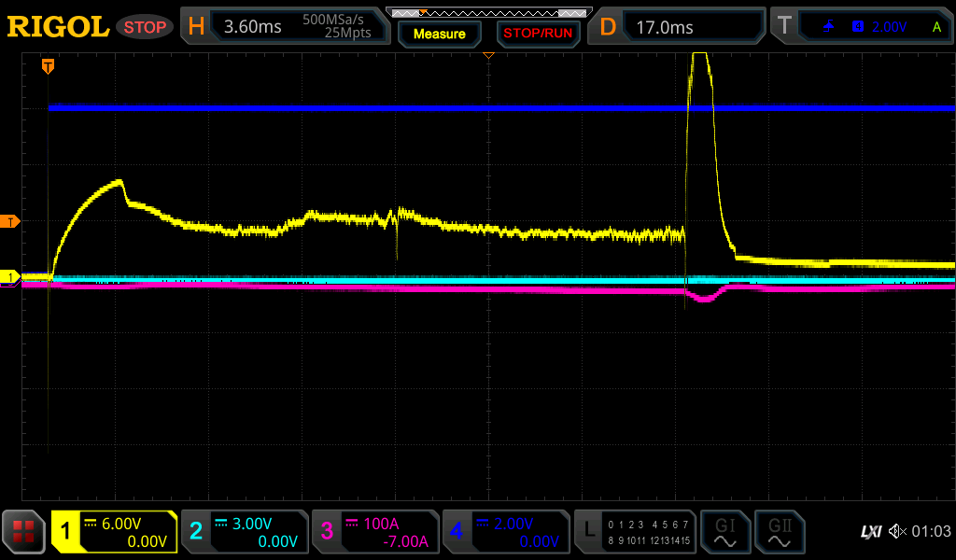
Task: Click the orange trigger position marker
Action: point(48,66)
